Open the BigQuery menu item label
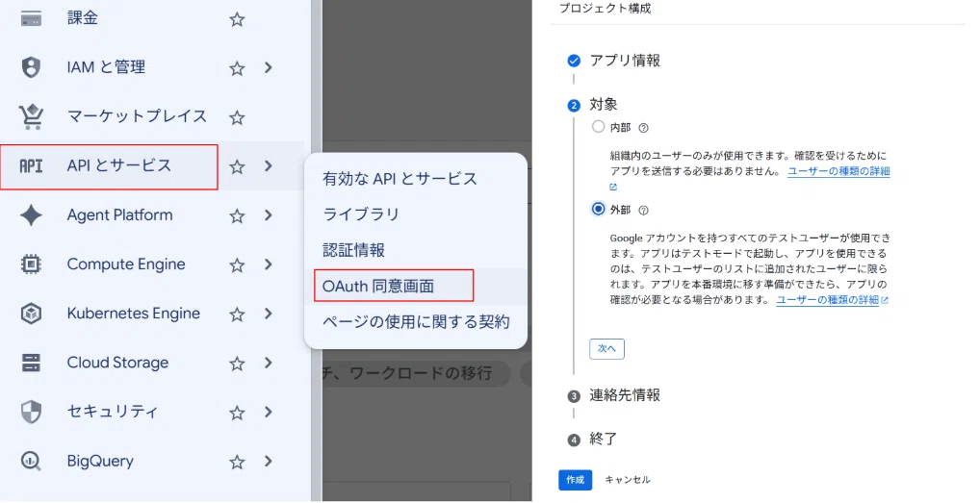Screen dimensions: 980x503 click(x=100, y=462)
